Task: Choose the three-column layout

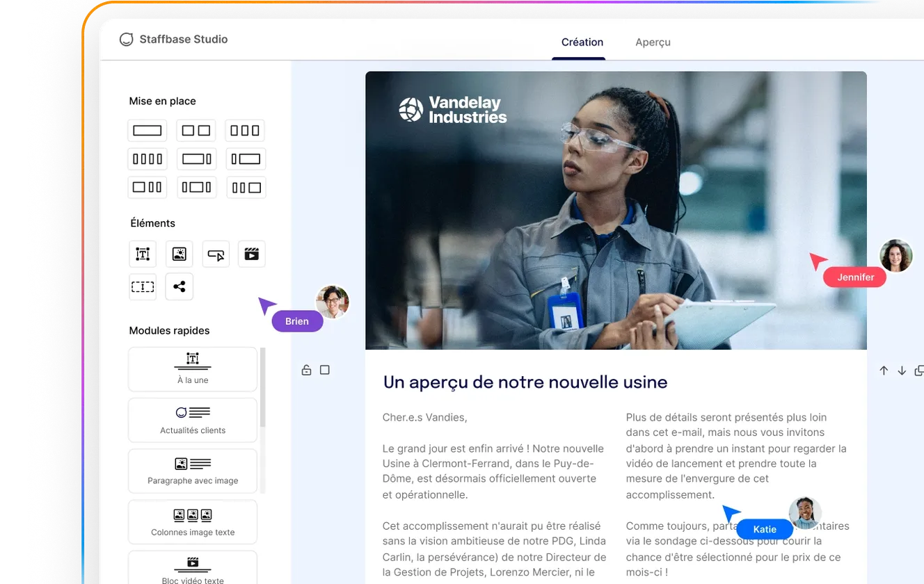Action: click(244, 130)
